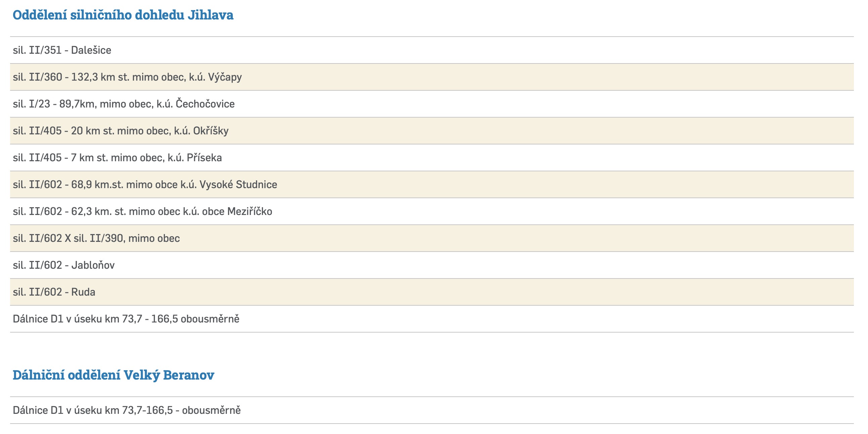Select the II/602 X II/390 crossing row
This screenshot has height=434, width=868.
pyautogui.click(x=96, y=238)
